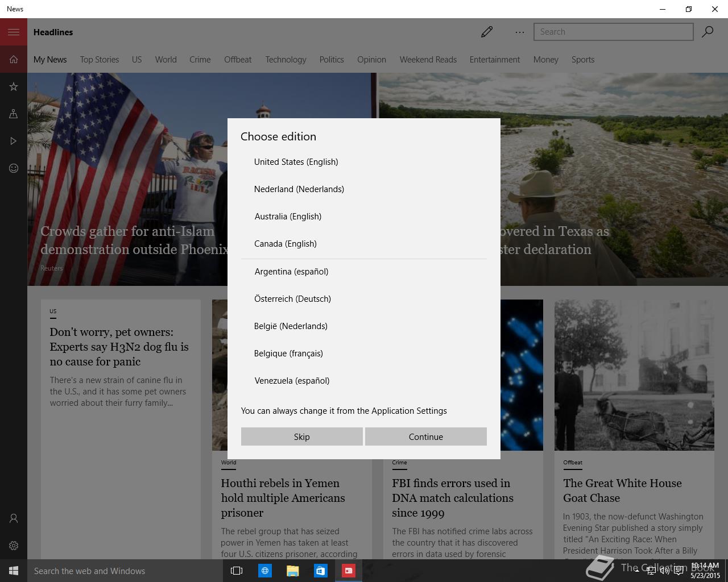Select Argentina (español) edition
The width and height of the screenshot is (728, 582).
coord(364,272)
